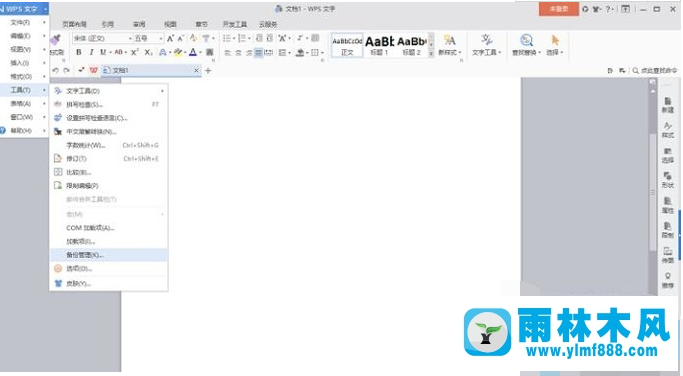Open the 页面布局 ribbon tab
This screenshot has height=376, width=683.
coord(74,24)
